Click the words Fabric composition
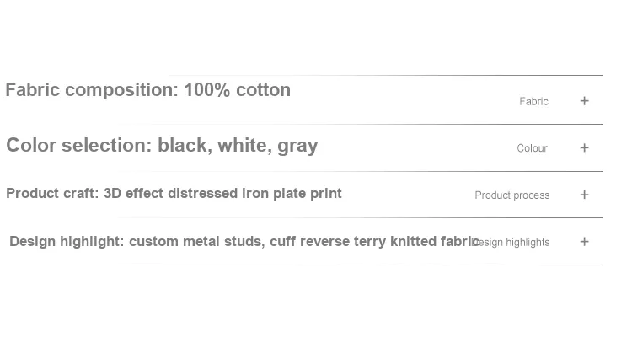Image resolution: width=632 pixels, height=364 pixels. (92, 90)
